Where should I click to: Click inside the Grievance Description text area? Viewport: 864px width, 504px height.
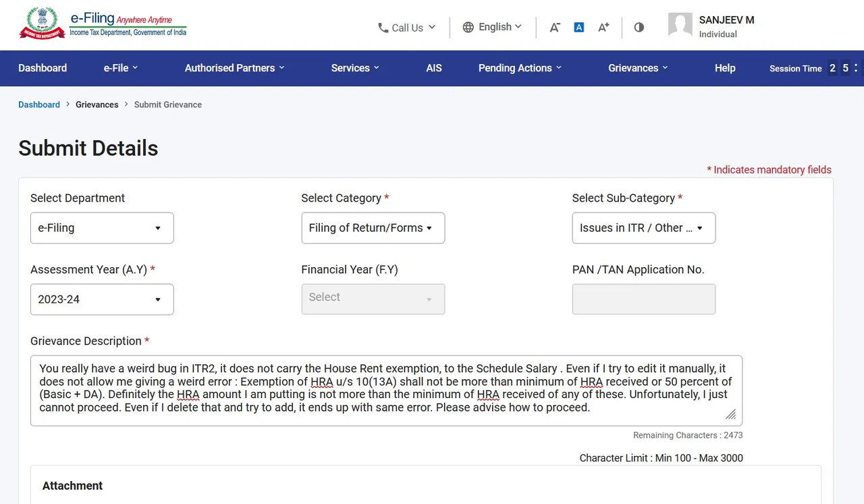(x=386, y=391)
